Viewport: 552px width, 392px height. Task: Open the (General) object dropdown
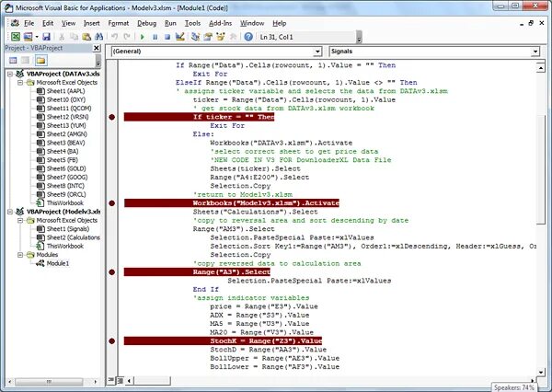tap(317, 52)
